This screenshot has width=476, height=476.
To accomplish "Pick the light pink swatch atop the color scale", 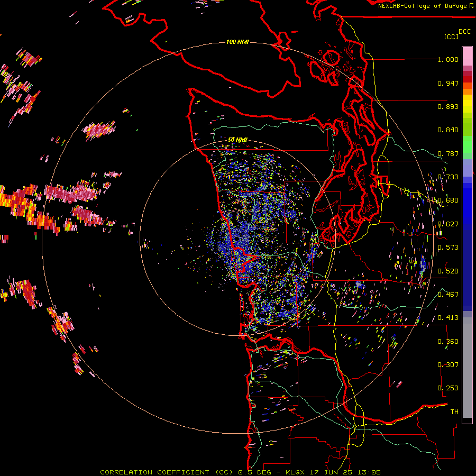I will pos(467,56).
